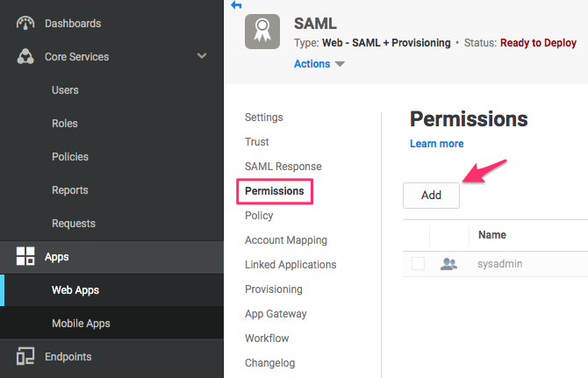Click the Apps grid icon
This screenshot has width=588, height=378.
tap(25, 257)
